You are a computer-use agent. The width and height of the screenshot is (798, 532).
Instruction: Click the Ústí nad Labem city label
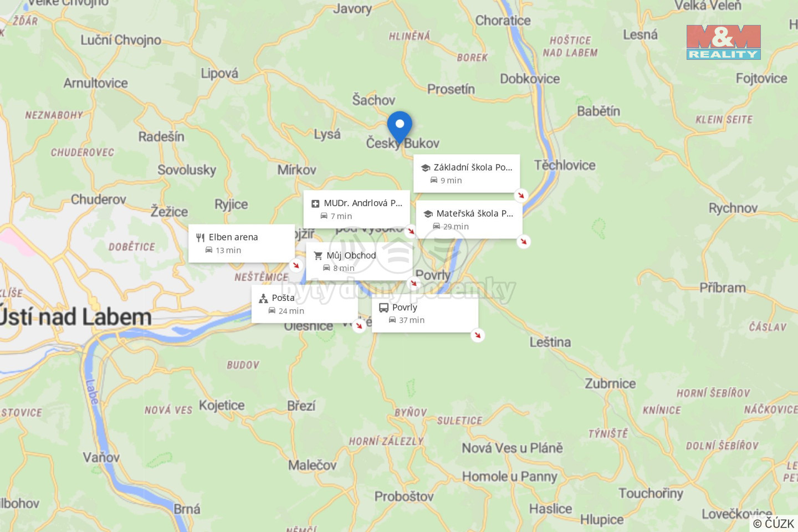pyautogui.click(x=75, y=317)
